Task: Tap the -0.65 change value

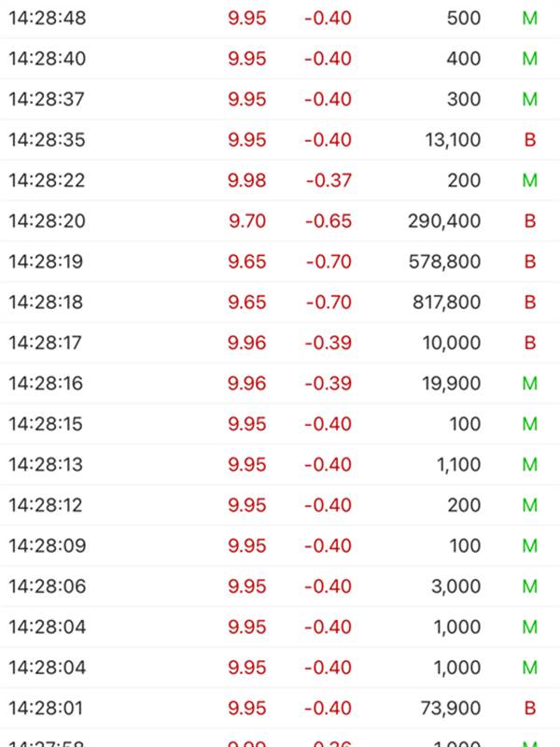Action: pyautogui.click(x=329, y=221)
